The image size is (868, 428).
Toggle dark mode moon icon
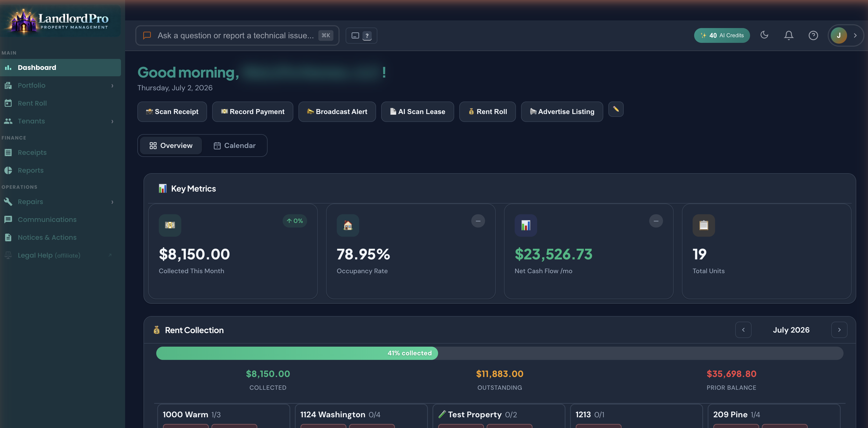click(764, 35)
